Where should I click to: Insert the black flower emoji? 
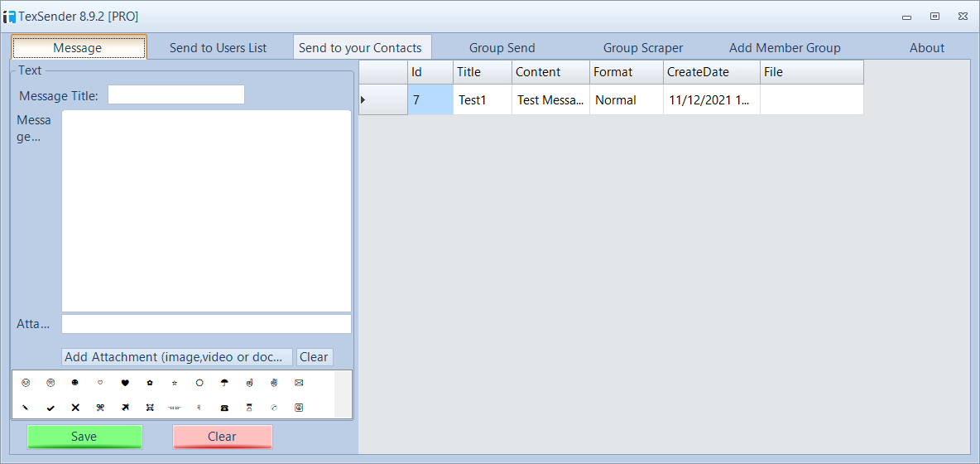pyautogui.click(x=150, y=382)
